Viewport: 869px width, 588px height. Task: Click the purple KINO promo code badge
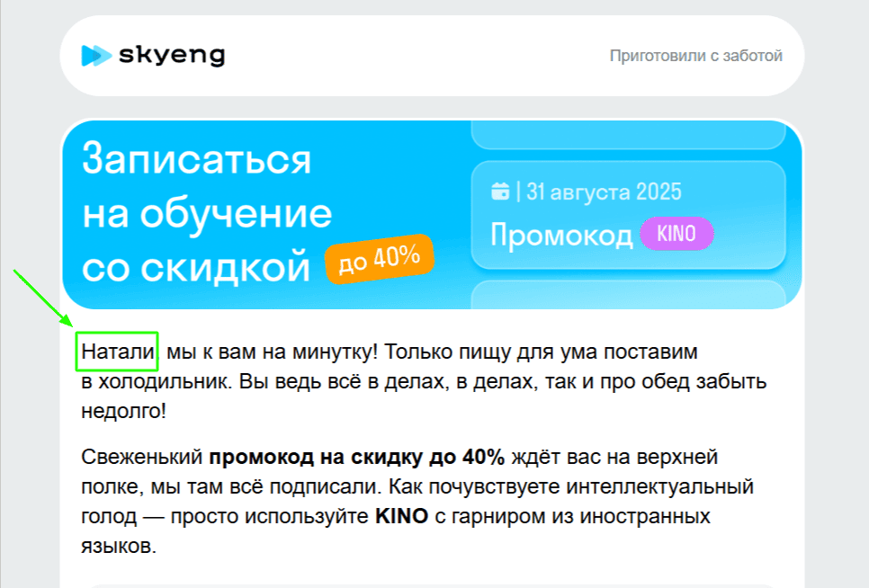[x=676, y=234]
